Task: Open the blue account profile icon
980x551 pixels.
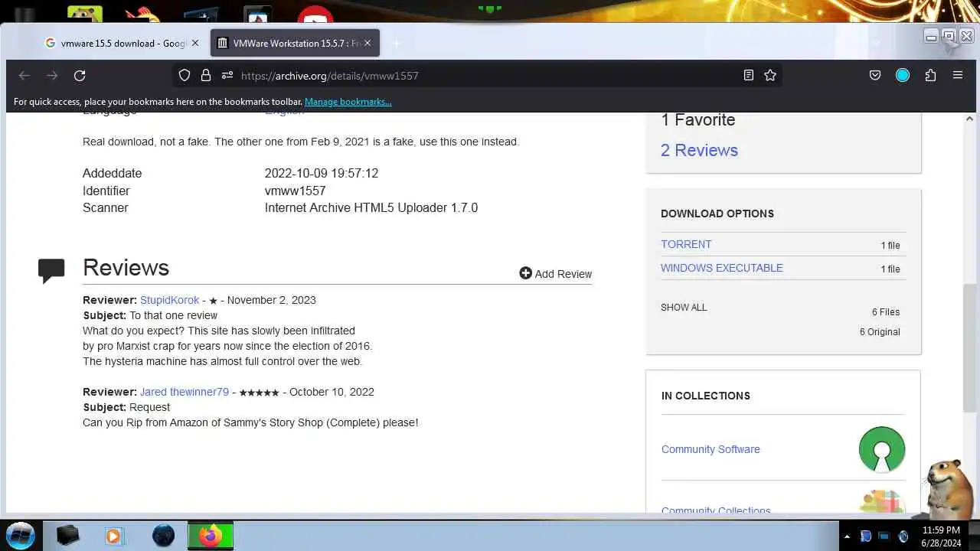Action: point(903,75)
